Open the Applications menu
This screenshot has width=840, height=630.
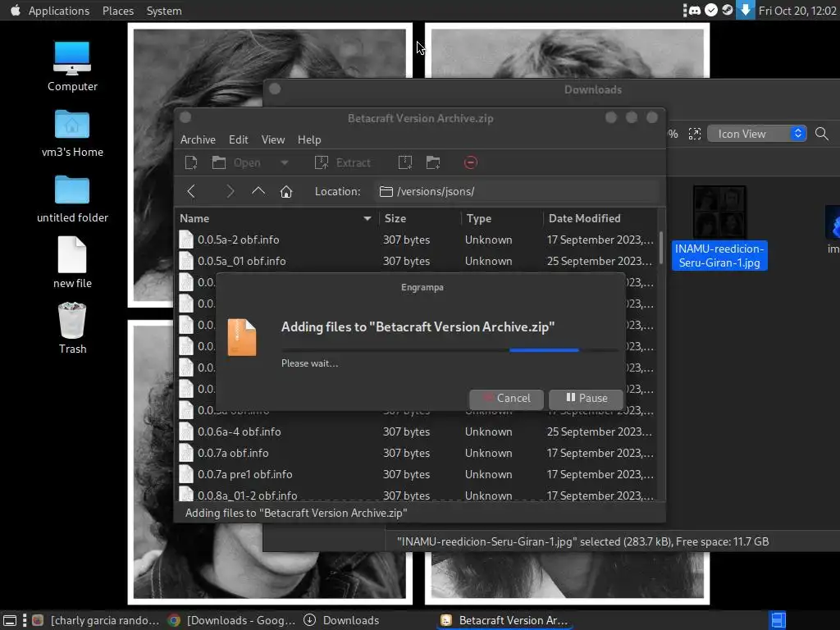tap(59, 11)
